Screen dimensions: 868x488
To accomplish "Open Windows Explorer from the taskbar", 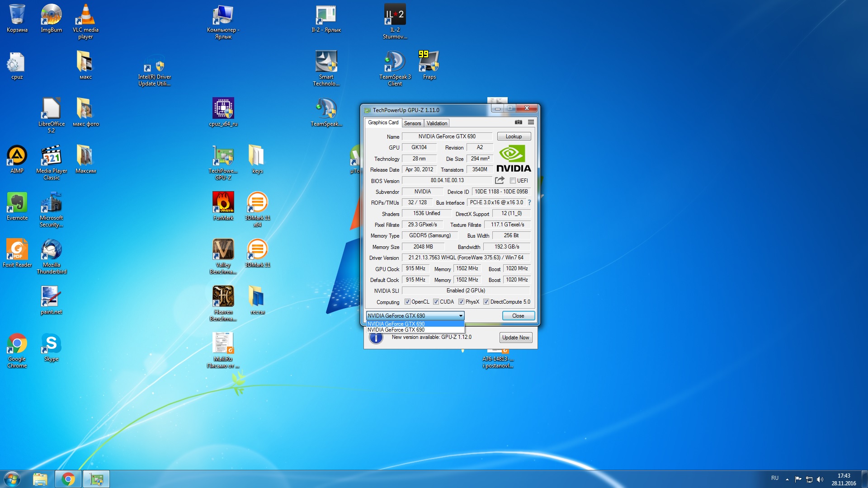I will tap(40, 479).
